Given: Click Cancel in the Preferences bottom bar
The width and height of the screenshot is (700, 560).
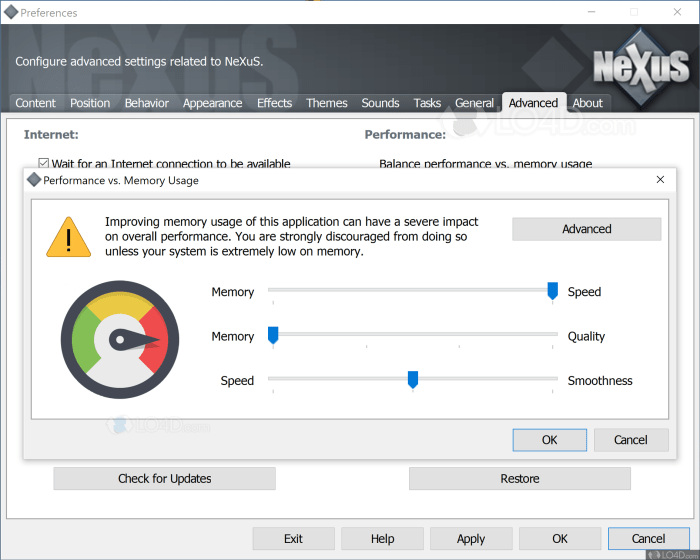Looking at the screenshot, I should click(x=649, y=539).
